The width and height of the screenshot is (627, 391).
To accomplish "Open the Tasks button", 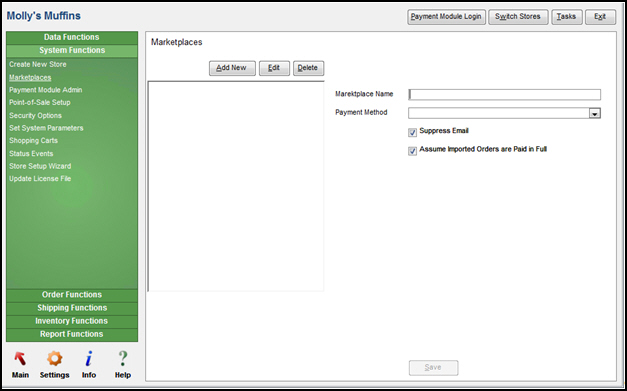I will pos(567,17).
